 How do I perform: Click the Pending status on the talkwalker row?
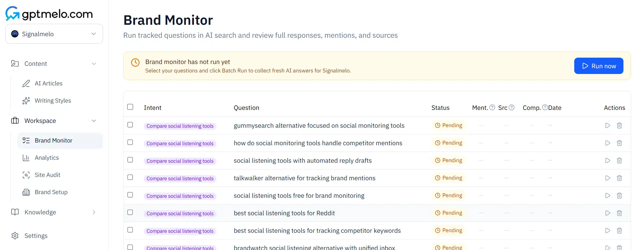pyautogui.click(x=448, y=178)
